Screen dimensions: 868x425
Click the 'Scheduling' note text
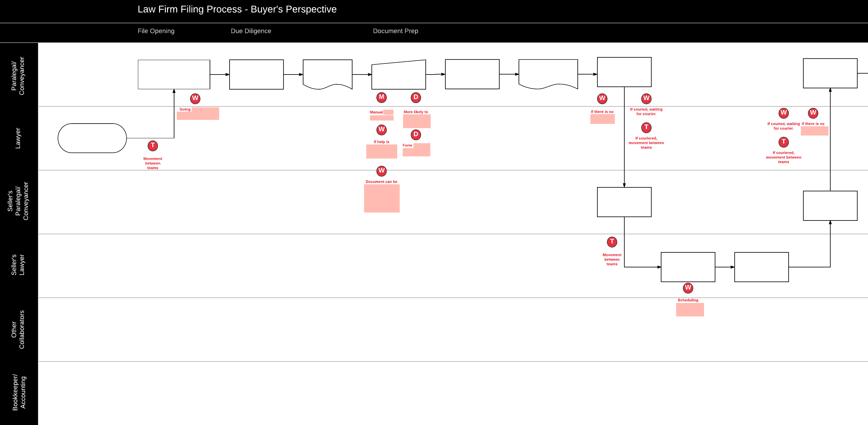(688, 300)
